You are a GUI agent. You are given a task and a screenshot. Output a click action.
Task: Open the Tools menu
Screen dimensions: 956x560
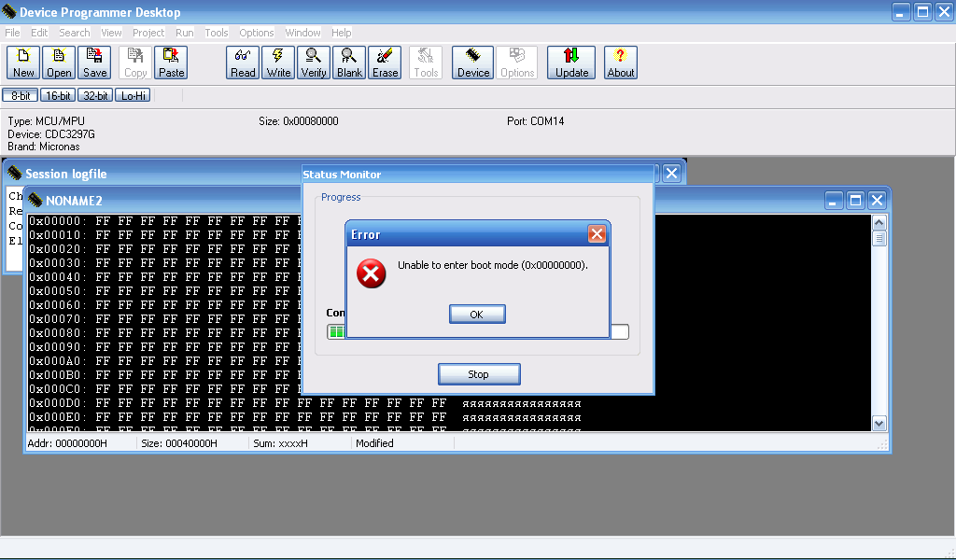[x=216, y=33]
